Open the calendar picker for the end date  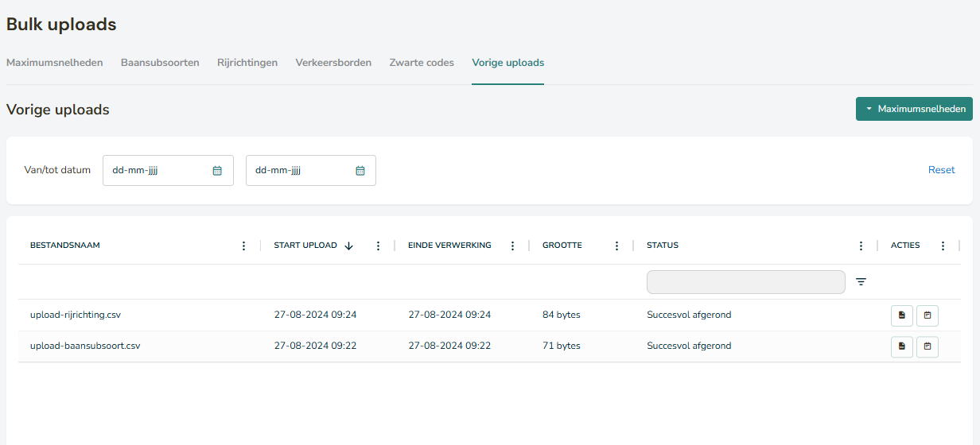[x=360, y=170]
